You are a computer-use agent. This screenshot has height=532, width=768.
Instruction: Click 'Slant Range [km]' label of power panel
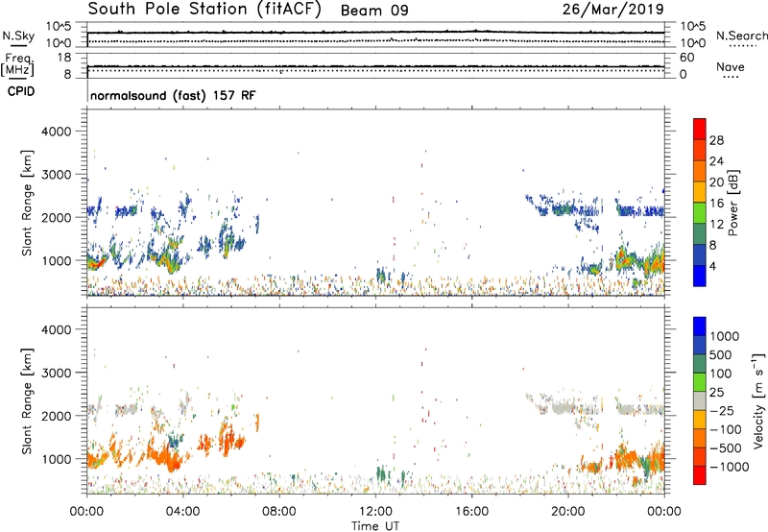click(x=27, y=203)
